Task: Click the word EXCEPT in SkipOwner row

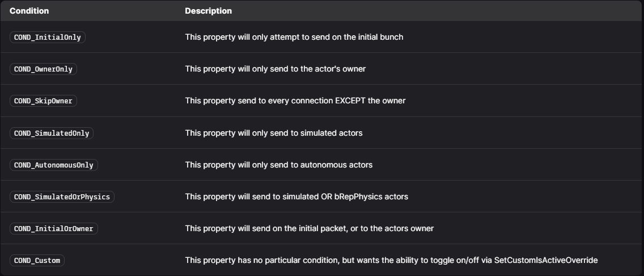Action: pyautogui.click(x=355, y=101)
